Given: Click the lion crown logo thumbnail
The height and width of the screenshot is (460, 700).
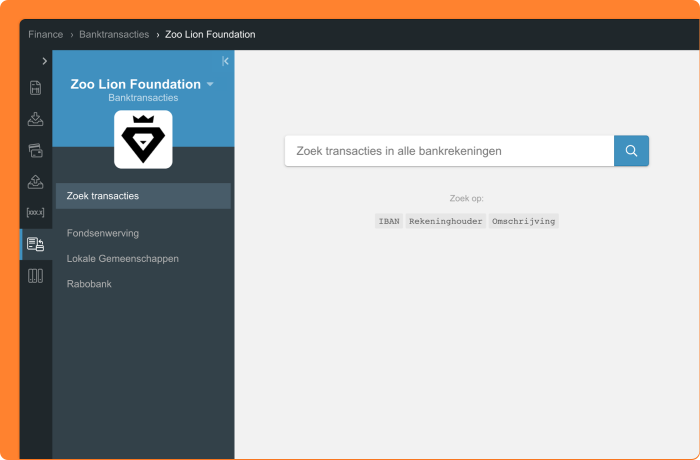Looking at the screenshot, I should coord(143,139).
